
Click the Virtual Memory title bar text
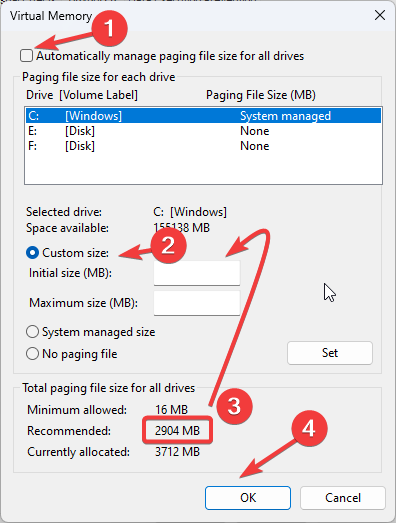(51, 16)
